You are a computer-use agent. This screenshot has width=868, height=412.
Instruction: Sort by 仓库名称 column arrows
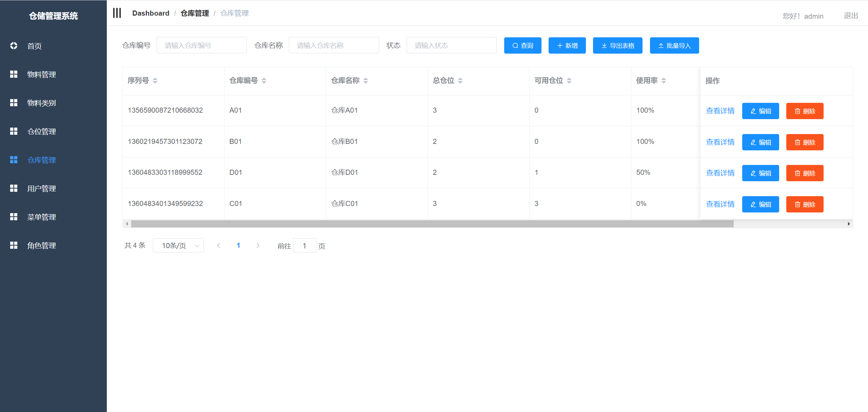pos(366,80)
